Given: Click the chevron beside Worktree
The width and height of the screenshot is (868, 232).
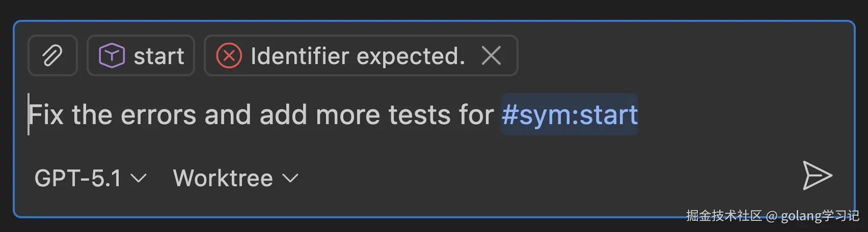Looking at the screenshot, I should coord(290,179).
